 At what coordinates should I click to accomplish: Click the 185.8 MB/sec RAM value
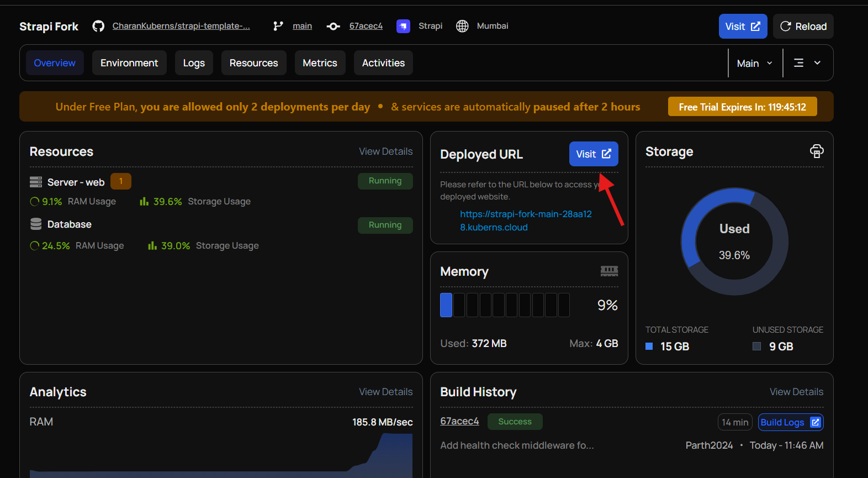tap(382, 422)
